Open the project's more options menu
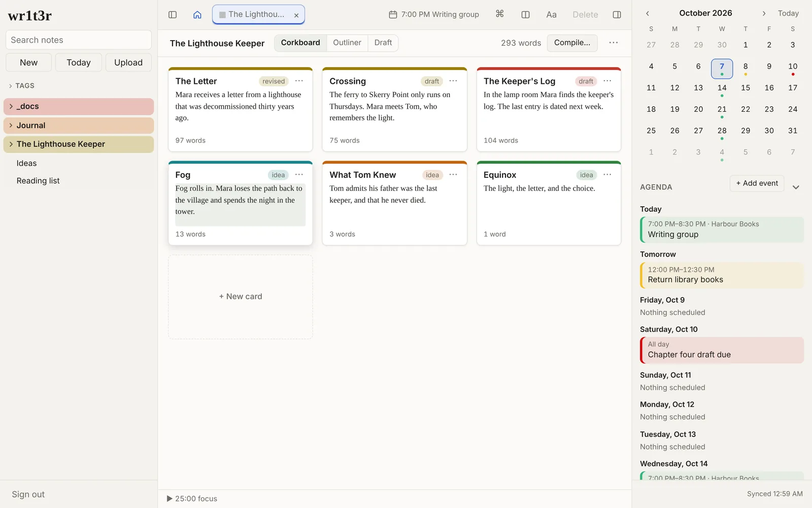812x508 pixels. click(x=614, y=43)
